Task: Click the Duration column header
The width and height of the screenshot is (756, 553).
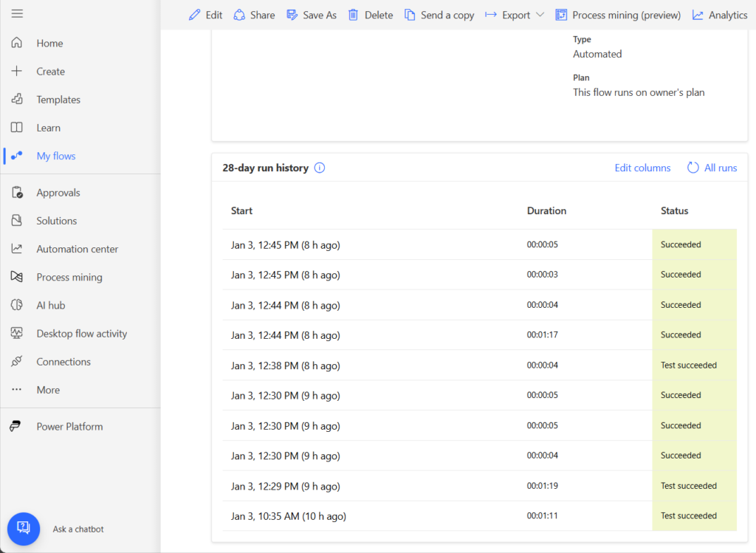Action: [x=546, y=210]
